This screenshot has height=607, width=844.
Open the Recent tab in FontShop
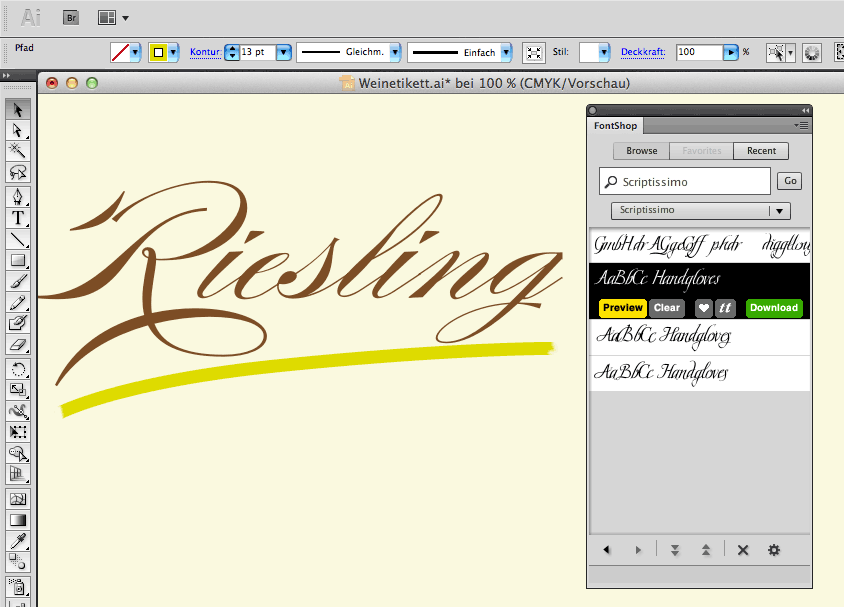(760, 151)
